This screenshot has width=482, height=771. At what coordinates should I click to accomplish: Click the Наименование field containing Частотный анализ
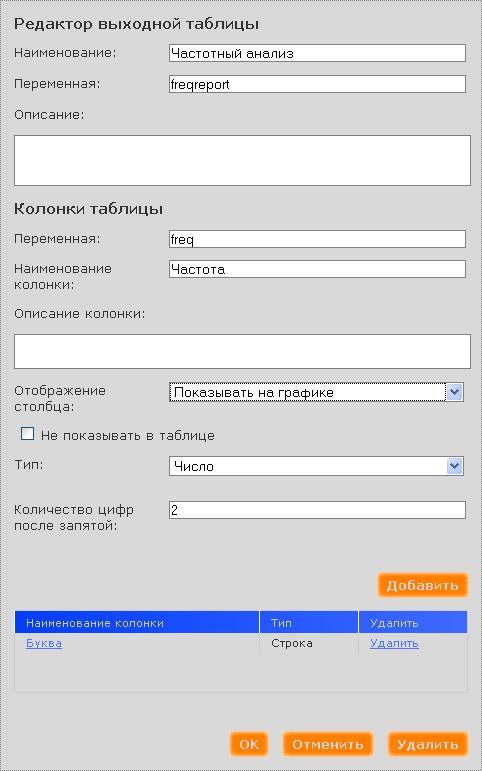(317, 53)
